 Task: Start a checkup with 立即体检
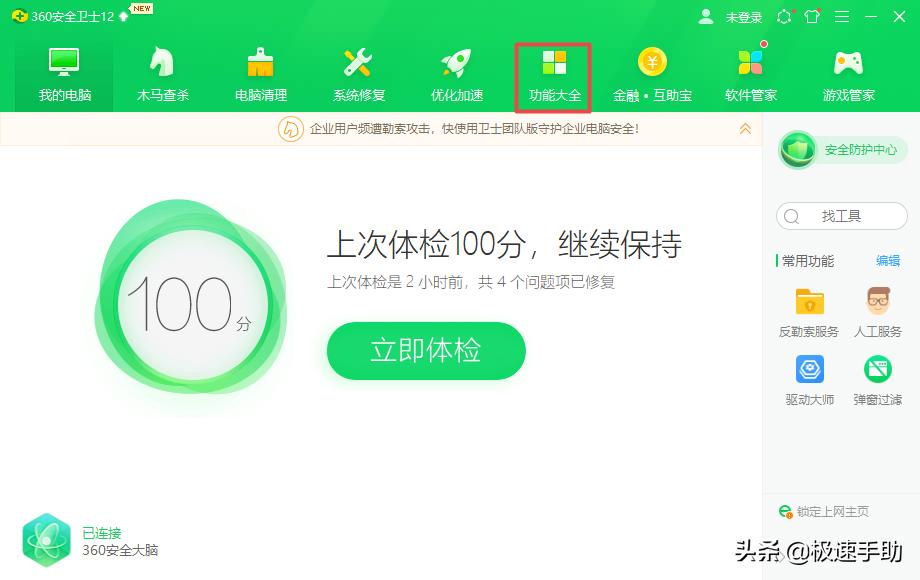coord(425,351)
